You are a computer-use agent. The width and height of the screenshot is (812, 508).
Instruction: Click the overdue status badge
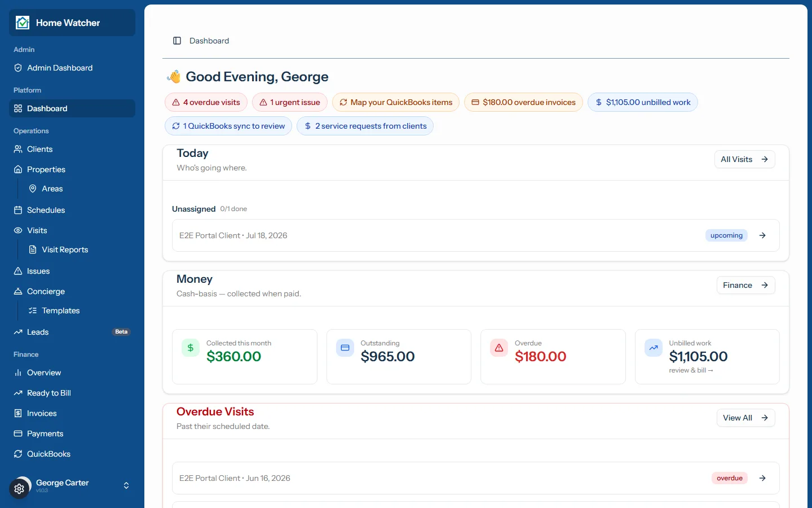730,478
